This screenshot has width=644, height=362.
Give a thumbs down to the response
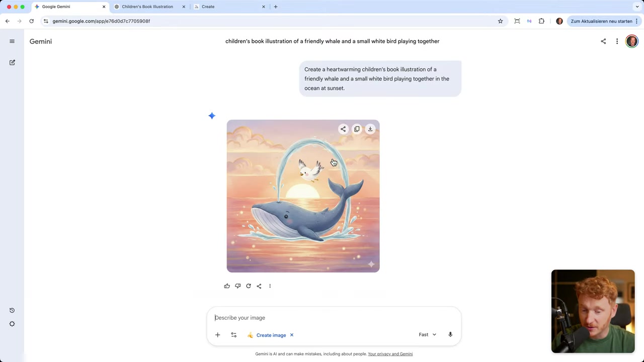(x=238, y=286)
